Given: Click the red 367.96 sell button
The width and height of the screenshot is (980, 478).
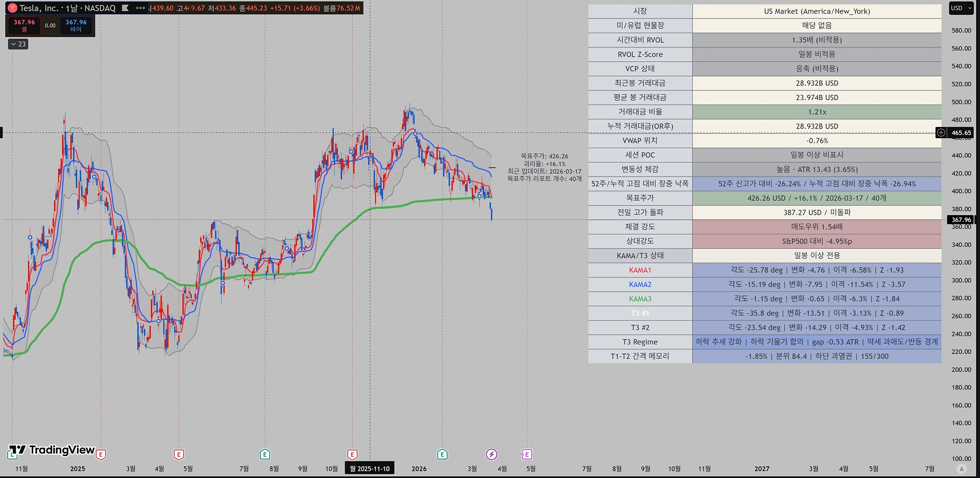Looking at the screenshot, I should [24, 26].
